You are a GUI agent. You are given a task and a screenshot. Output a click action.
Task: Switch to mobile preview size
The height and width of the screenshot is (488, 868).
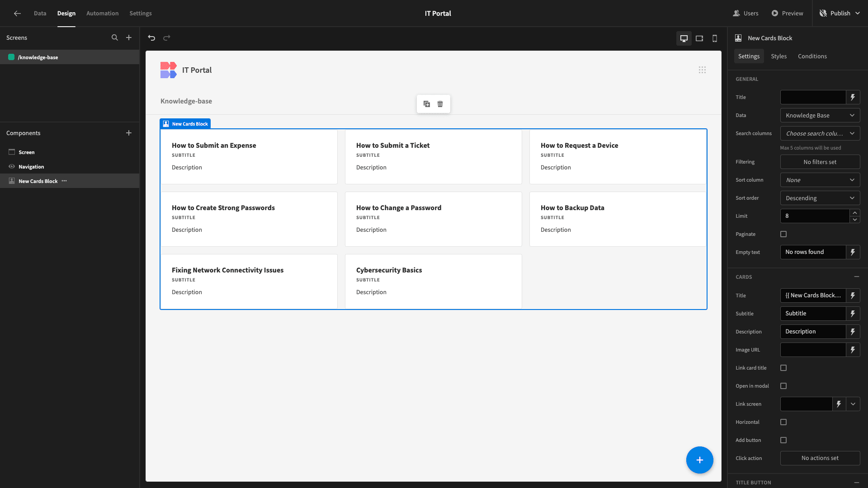click(x=715, y=38)
